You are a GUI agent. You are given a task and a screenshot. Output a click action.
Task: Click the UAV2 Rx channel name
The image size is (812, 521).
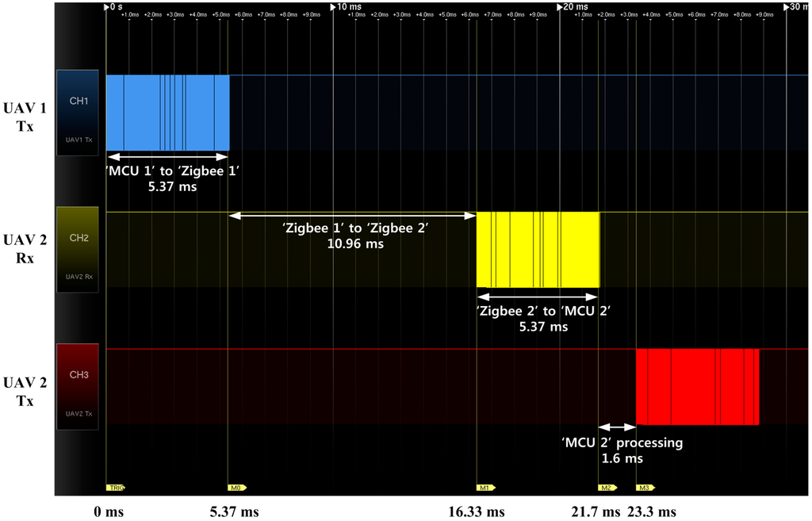pos(79,277)
